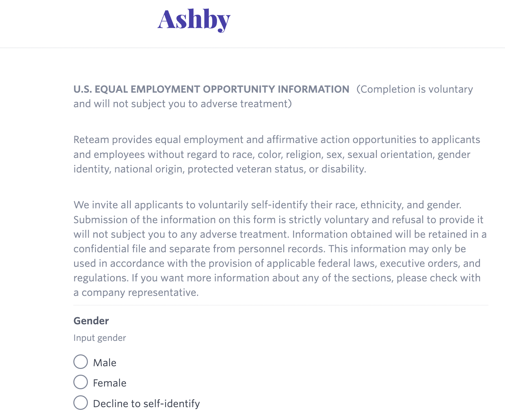Click the U.S. Equal Employment Opportunity Information heading
This screenshot has height=420, width=505.
click(x=211, y=89)
